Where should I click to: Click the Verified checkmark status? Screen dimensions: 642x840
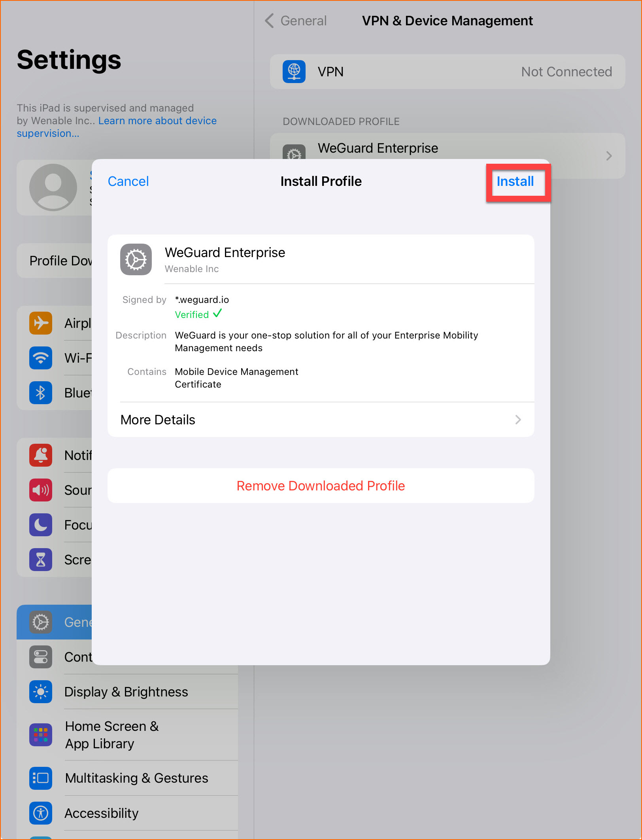(198, 314)
